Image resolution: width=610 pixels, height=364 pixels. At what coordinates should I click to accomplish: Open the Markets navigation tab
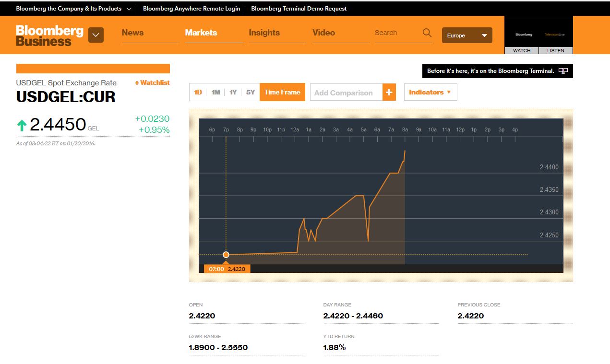[201, 33]
